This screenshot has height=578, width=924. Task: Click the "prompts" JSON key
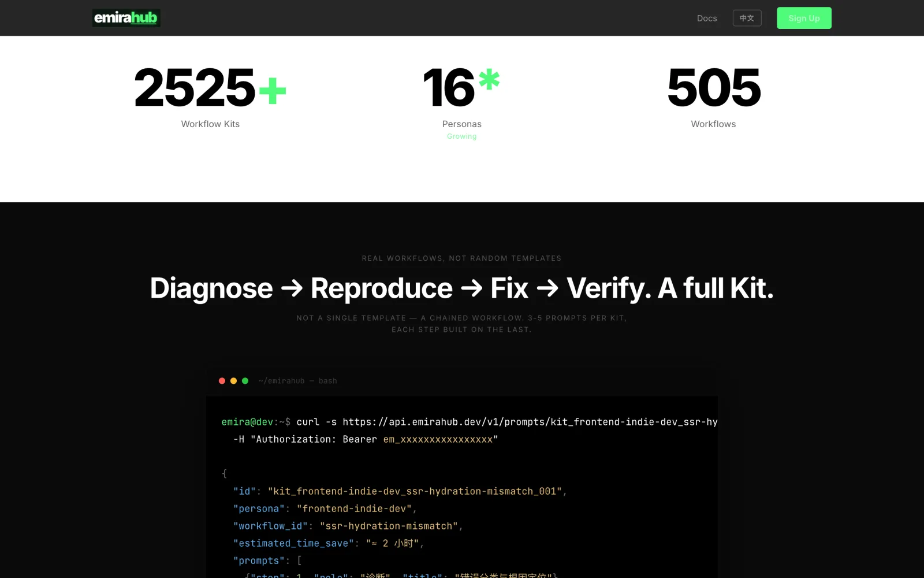pyautogui.click(x=259, y=561)
